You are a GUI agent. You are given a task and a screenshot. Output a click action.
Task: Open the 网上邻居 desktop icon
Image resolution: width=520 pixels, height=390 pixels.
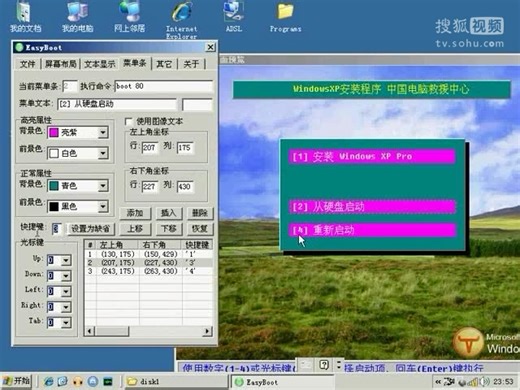129,17
